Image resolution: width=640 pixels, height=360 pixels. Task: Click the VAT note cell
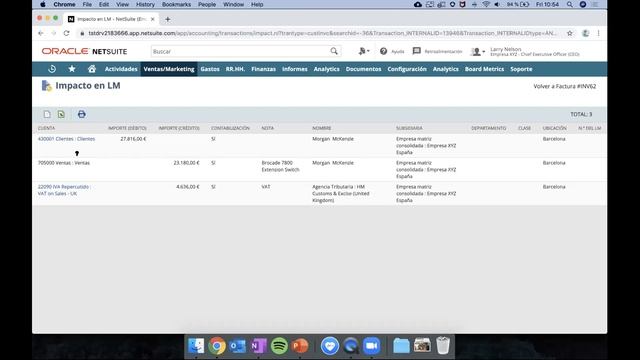pos(266,187)
